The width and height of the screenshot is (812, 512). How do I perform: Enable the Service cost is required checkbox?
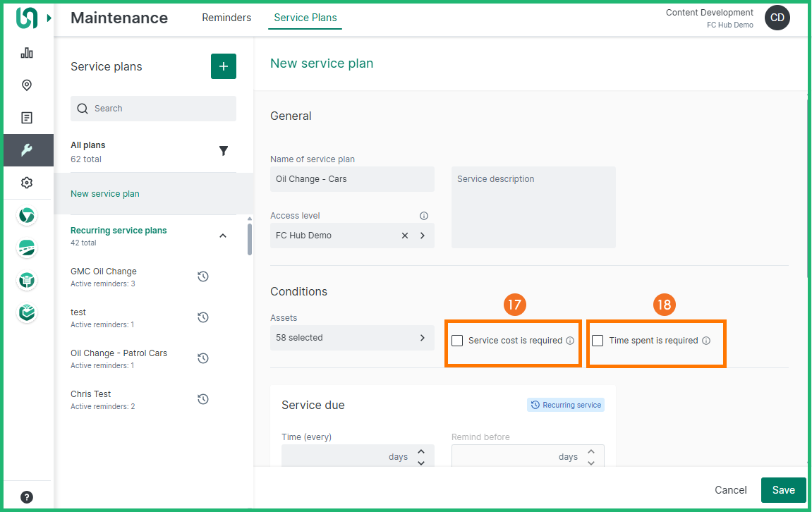tap(457, 341)
